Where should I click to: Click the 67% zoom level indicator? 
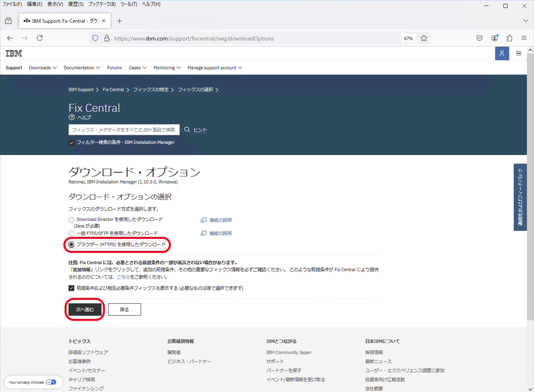[x=408, y=38]
